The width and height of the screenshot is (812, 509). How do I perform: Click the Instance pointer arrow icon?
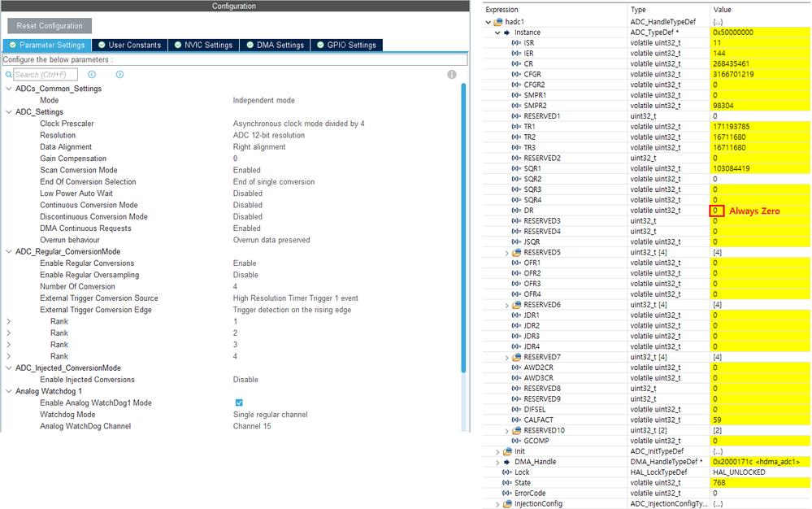pos(507,32)
